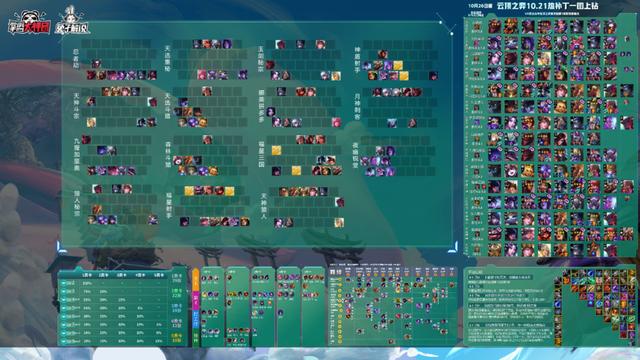640x360 pixels.
Task: Click the rabbit 兔子解说 logo
Action: (x=72, y=21)
